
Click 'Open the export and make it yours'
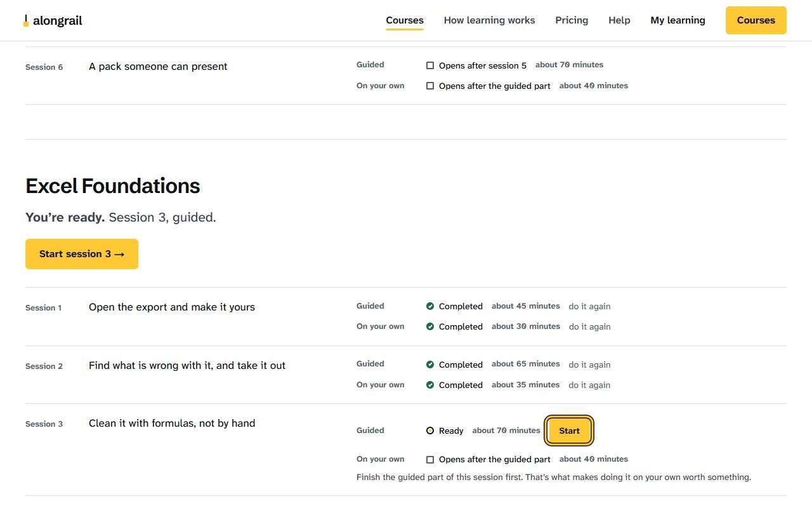pos(172,307)
